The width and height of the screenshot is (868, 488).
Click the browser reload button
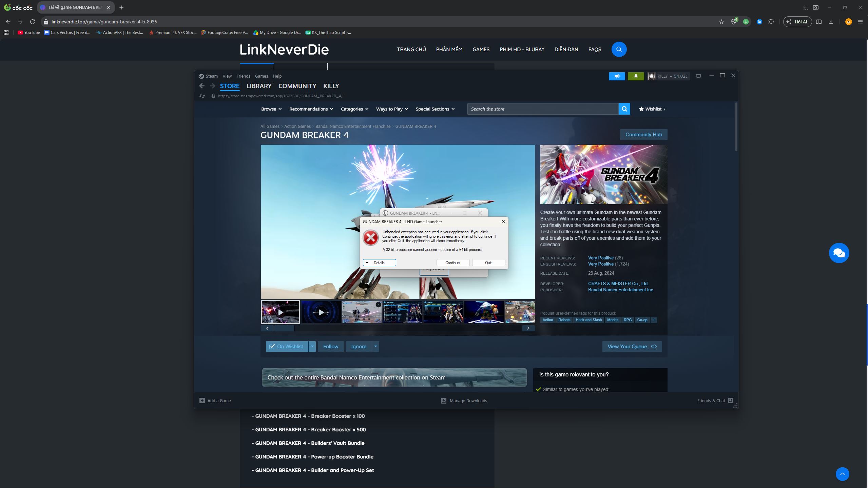(x=33, y=22)
